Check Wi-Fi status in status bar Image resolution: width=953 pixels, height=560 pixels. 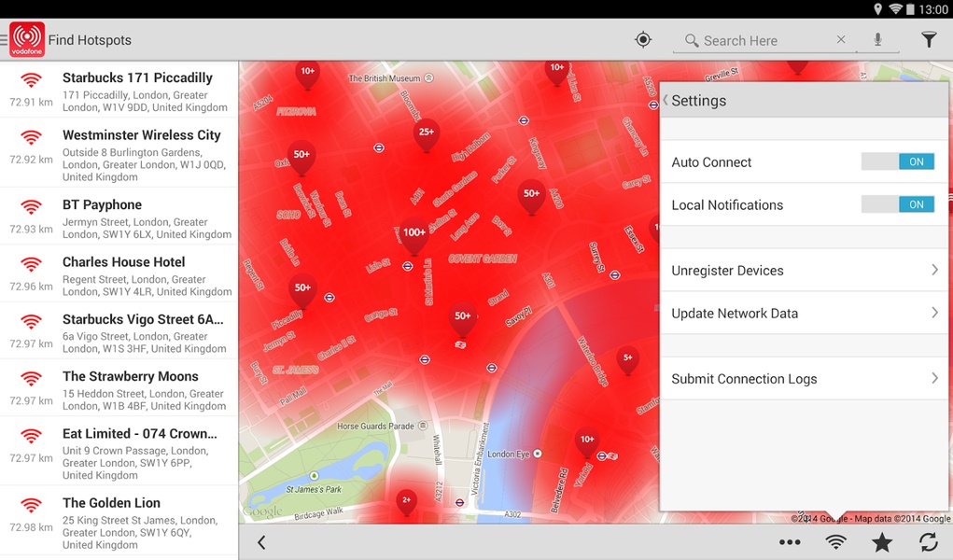coord(896,9)
